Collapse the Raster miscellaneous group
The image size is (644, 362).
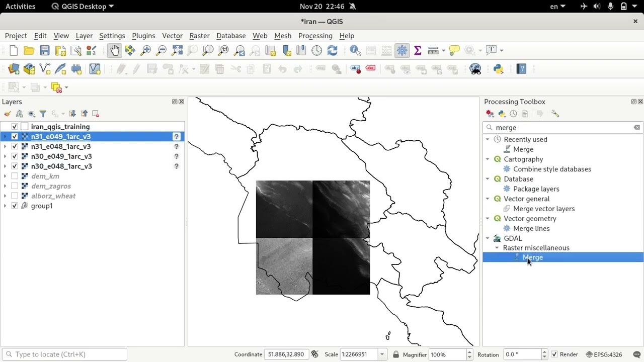497,248
